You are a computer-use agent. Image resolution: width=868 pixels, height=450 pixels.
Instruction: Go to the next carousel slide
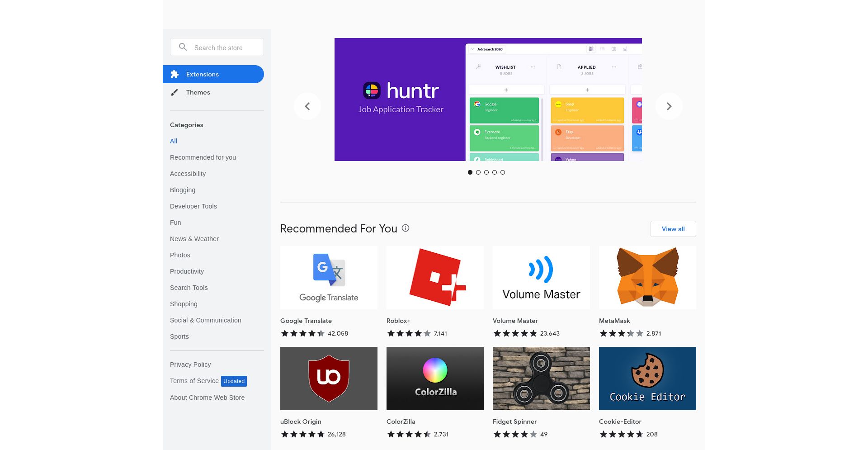[x=669, y=106]
